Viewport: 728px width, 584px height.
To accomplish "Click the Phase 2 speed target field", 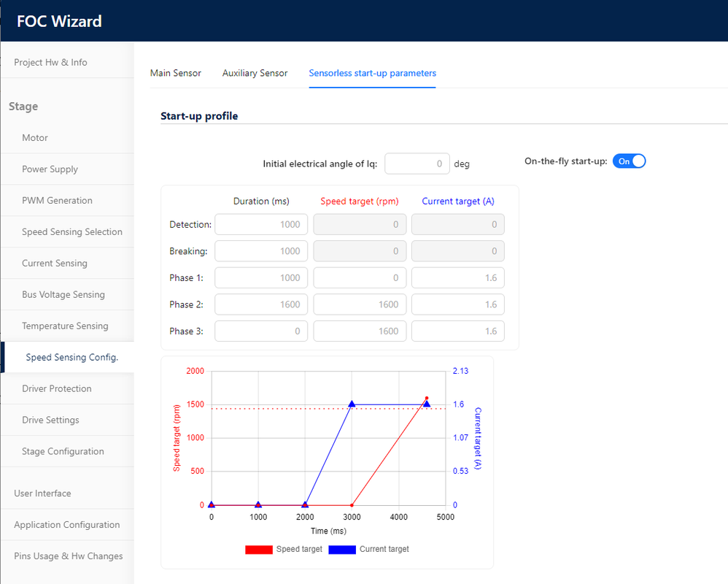I will click(360, 304).
